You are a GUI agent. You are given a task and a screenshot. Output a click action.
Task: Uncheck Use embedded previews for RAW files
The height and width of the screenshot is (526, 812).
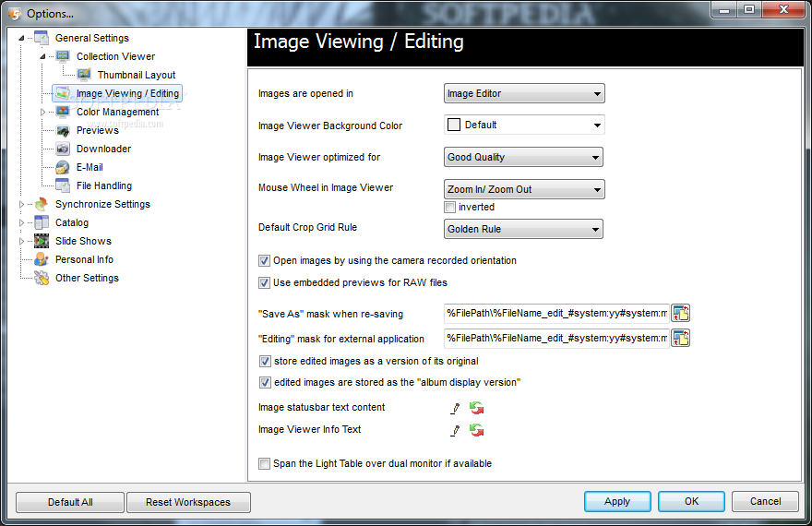click(x=265, y=282)
